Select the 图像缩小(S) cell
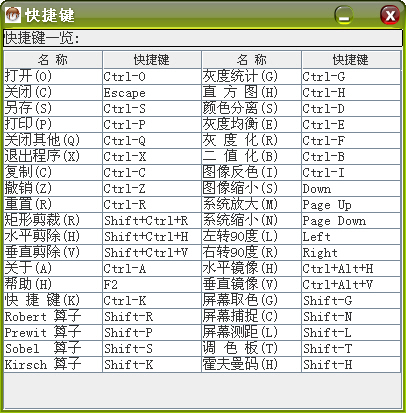 click(x=251, y=189)
